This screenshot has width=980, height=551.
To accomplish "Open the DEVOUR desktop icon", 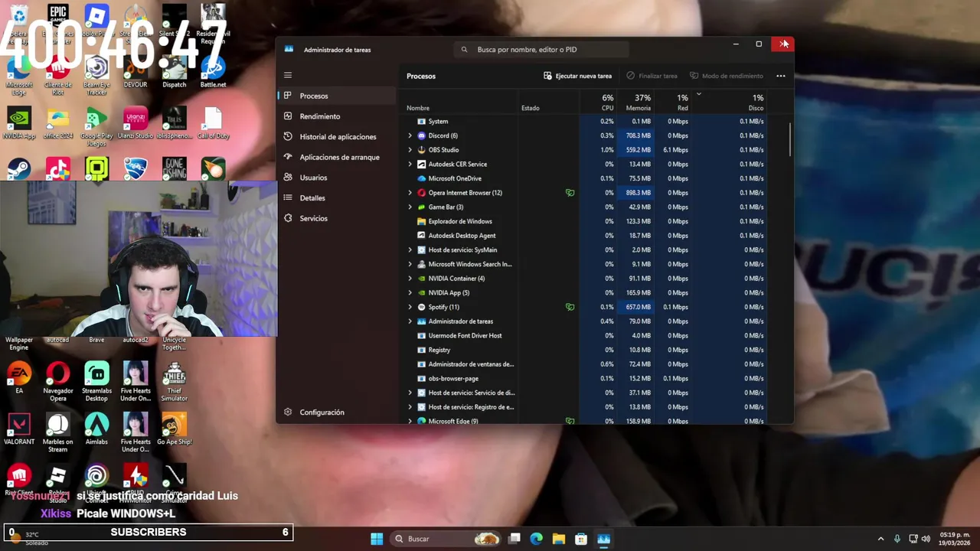I will click(x=136, y=72).
